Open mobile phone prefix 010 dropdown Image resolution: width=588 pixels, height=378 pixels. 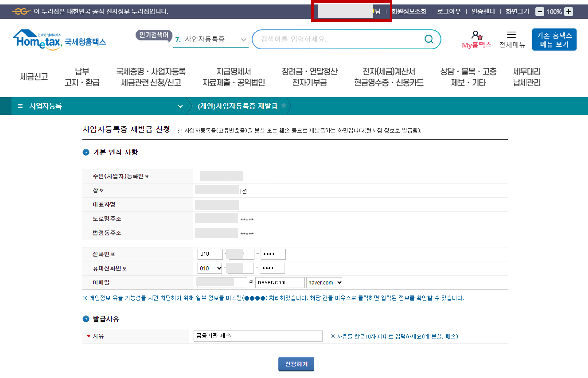point(210,268)
